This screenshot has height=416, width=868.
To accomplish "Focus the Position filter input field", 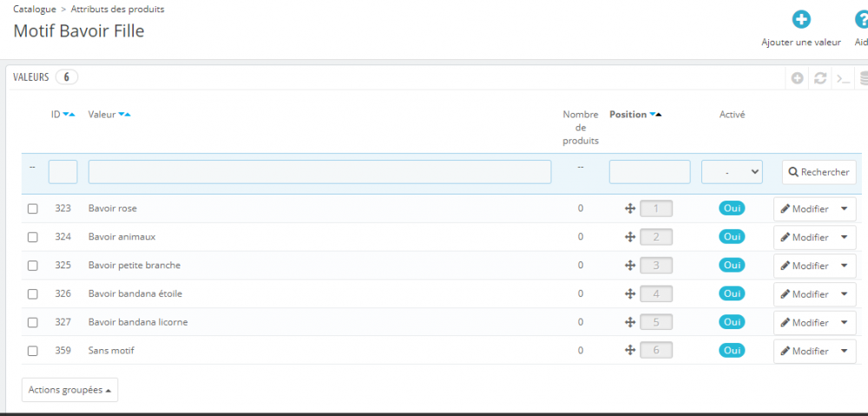I will coord(650,172).
